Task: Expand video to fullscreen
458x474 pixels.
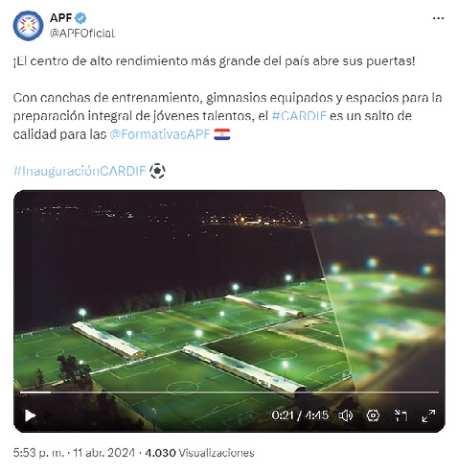Action: pos(428,415)
